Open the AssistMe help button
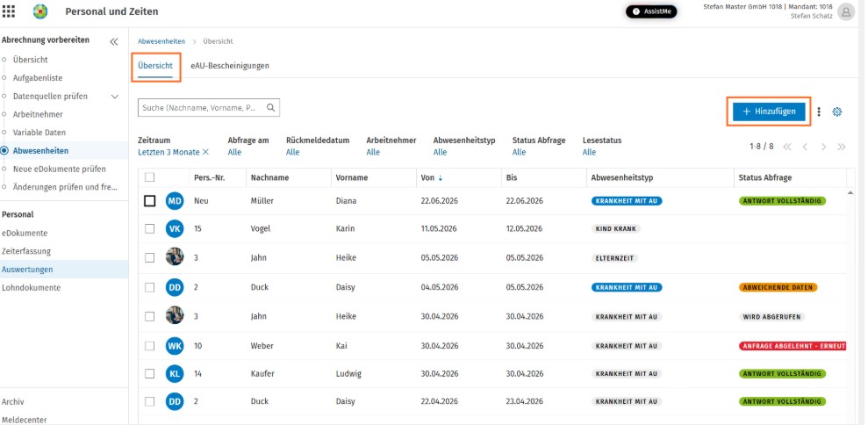Image resolution: width=868 pixels, height=425 pixels. [x=651, y=11]
